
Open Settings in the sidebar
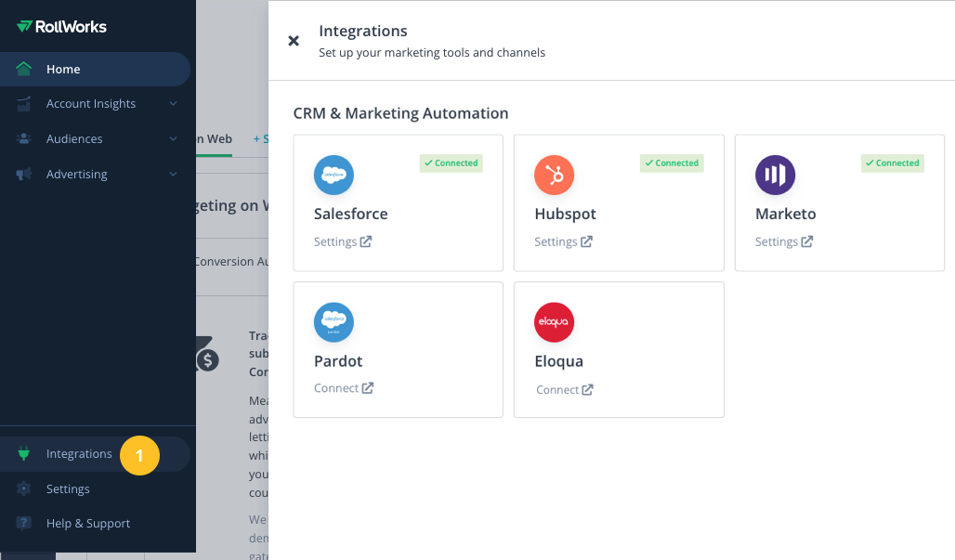(x=68, y=489)
